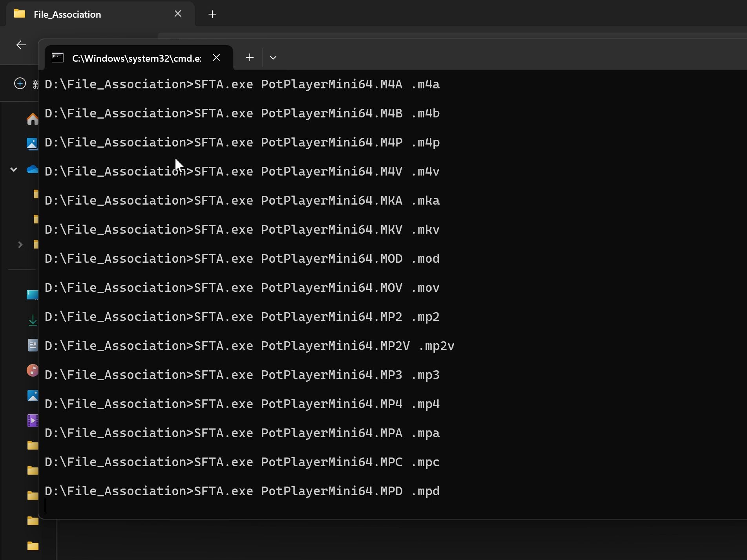Open the Documents icon in sidebar
747x560 pixels.
[x=32, y=345]
